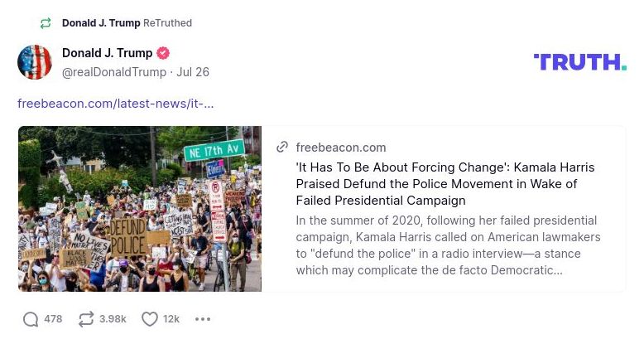Click the article description text preview
The image size is (644, 344).
point(448,245)
